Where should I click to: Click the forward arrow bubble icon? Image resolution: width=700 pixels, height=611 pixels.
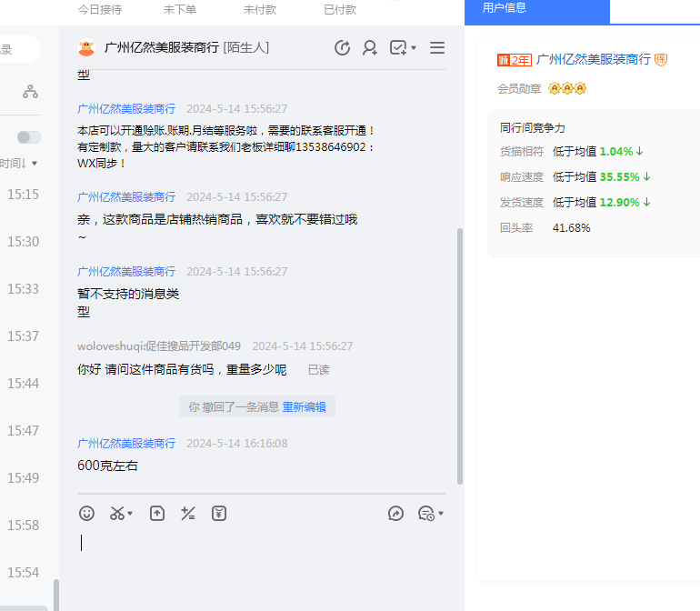395,514
